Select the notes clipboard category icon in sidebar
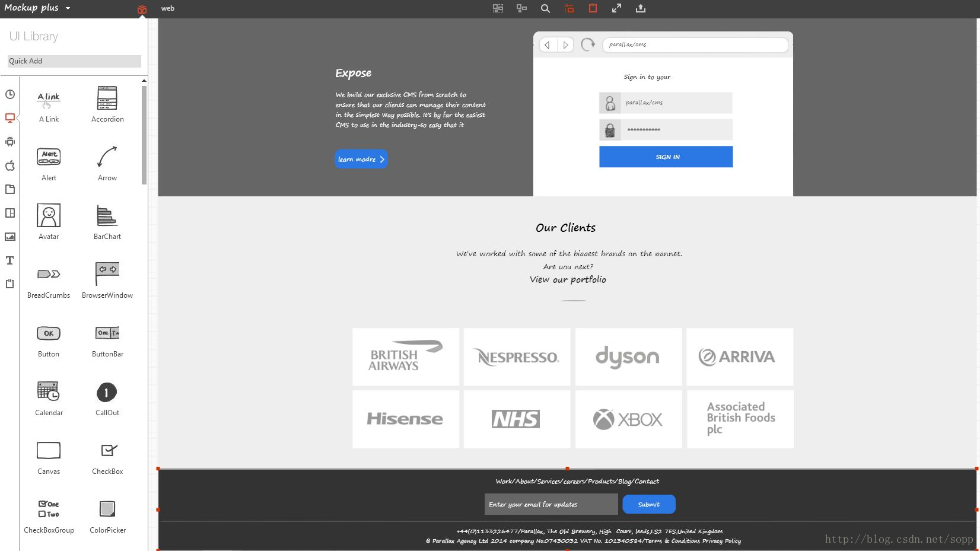This screenshot has width=980, height=551. click(10, 284)
